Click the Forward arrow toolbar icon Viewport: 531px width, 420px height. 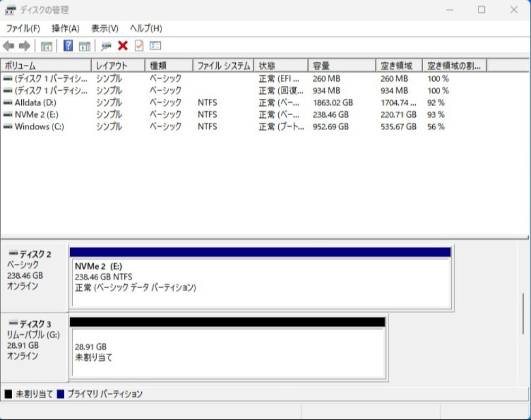[24, 46]
